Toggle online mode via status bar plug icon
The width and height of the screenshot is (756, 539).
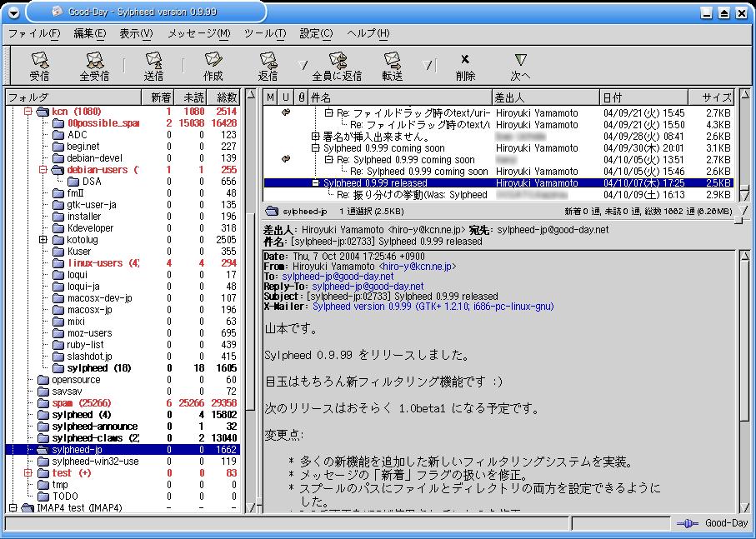pyautogui.click(x=688, y=523)
